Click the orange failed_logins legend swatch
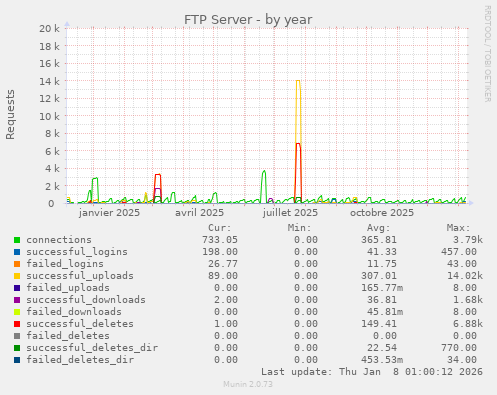 (x=17, y=264)
